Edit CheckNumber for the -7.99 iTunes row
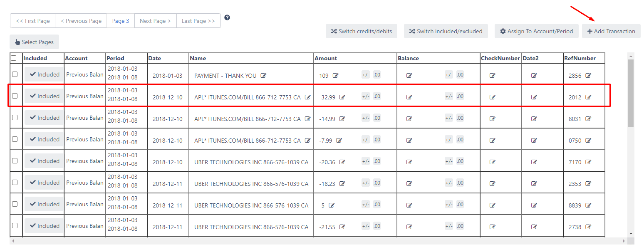This screenshot has width=644, height=247. click(492, 140)
